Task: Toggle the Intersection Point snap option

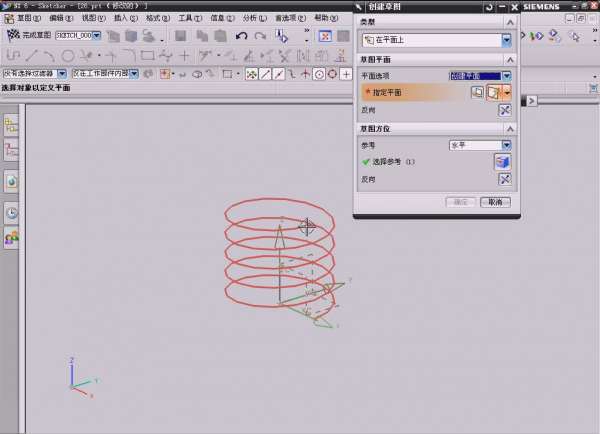Action: [305, 74]
